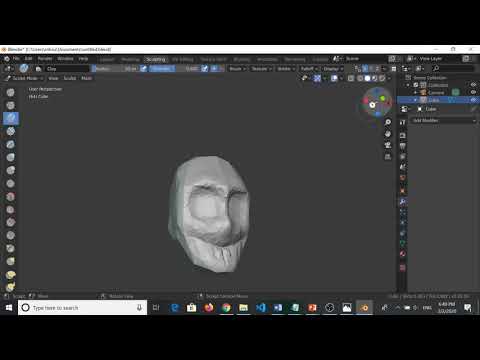Screen dimensions: 480x360
Task: Collapse the Collection tree in outliner
Action: 408,85
